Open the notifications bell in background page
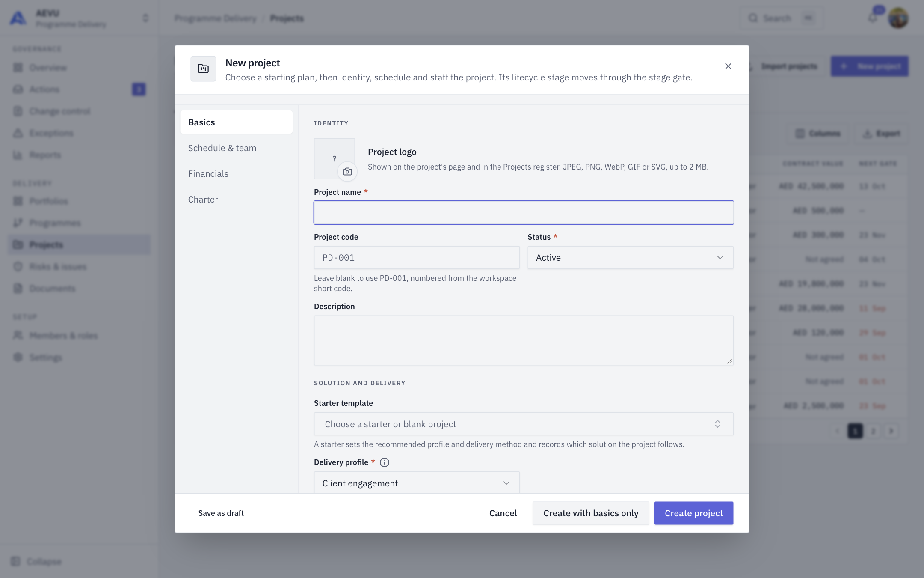The image size is (924, 578). click(873, 18)
